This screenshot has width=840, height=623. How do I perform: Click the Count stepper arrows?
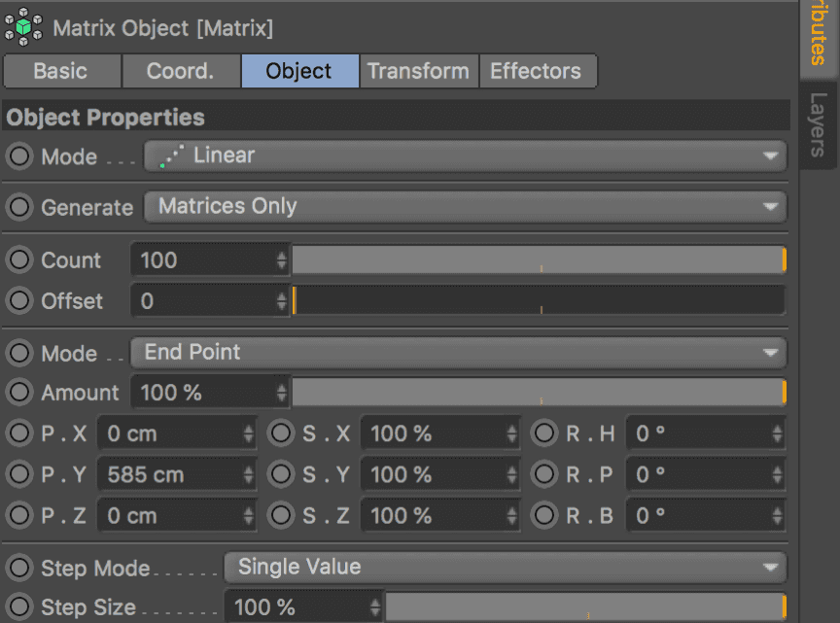click(x=282, y=260)
